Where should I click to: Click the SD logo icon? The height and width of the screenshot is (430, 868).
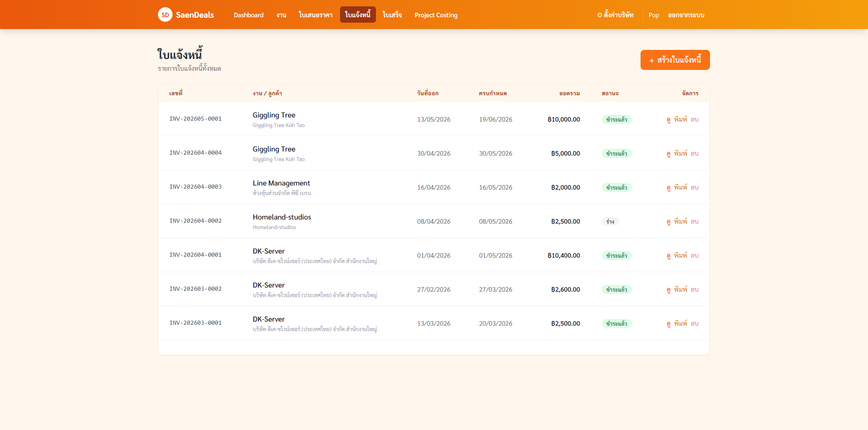click(165, 15)
